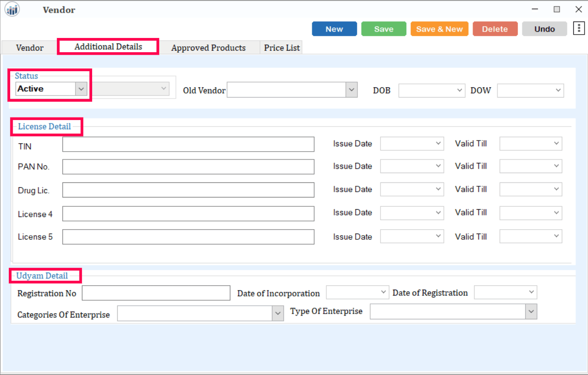Click the PAN No. text field

(x=188, y=167)
